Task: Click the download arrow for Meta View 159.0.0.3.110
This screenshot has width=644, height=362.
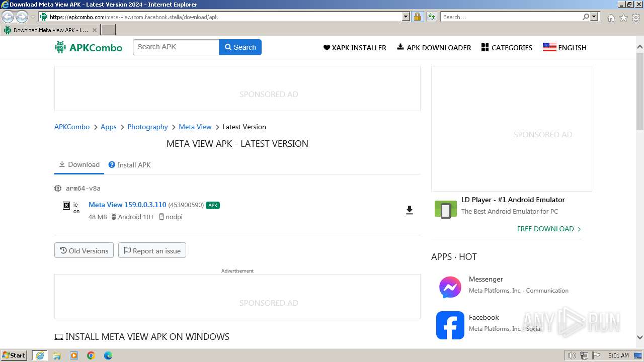Action: click(410, 210)
